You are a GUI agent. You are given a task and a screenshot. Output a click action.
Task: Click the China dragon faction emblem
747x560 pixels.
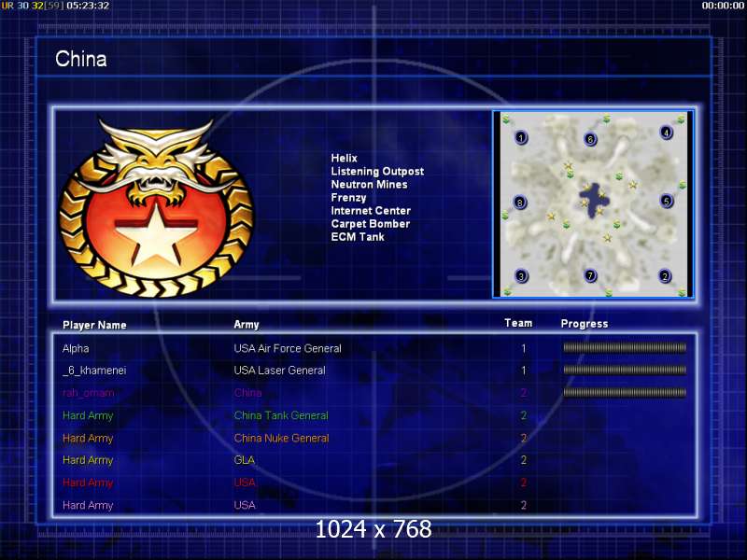156,207
